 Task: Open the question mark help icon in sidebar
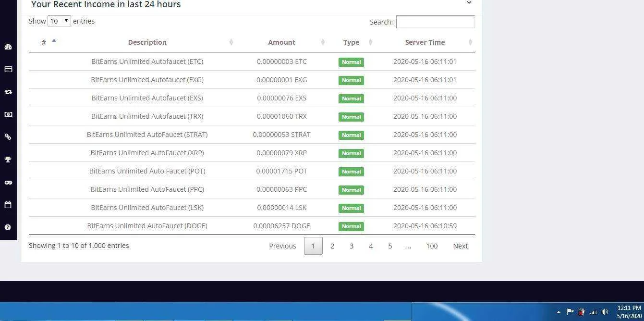(8, 227)
